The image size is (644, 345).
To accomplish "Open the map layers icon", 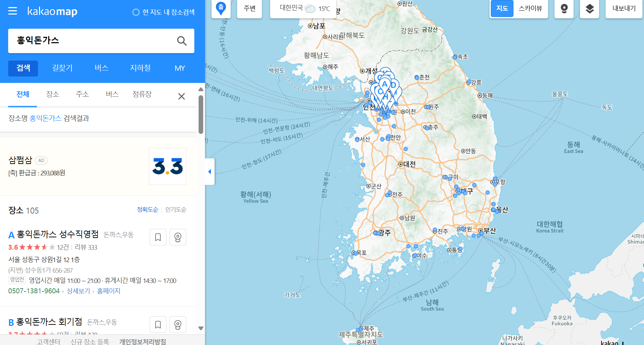I will point(590,9).
